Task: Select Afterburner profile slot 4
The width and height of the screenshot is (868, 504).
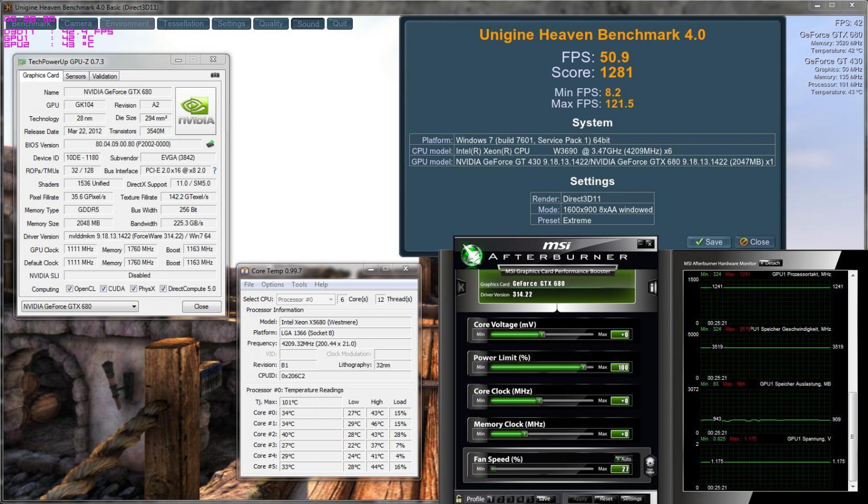Action: tap(521, 499)
